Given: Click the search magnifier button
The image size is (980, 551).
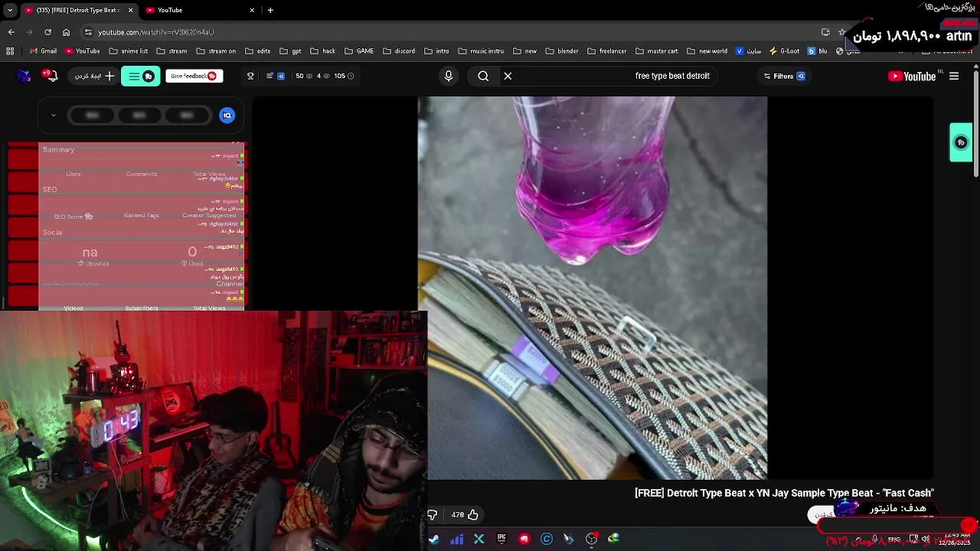Looking at the screenshot, I should tap(483, 76).
